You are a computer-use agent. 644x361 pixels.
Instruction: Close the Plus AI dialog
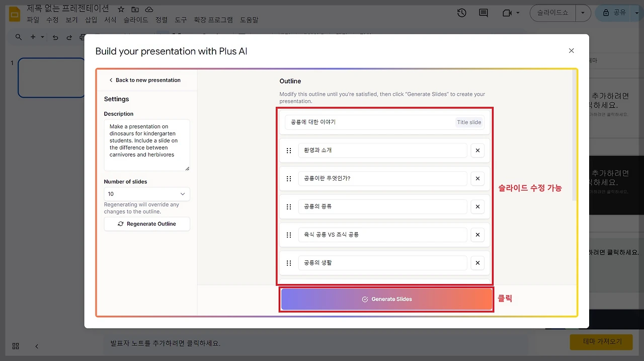click(x=571, y=51)
